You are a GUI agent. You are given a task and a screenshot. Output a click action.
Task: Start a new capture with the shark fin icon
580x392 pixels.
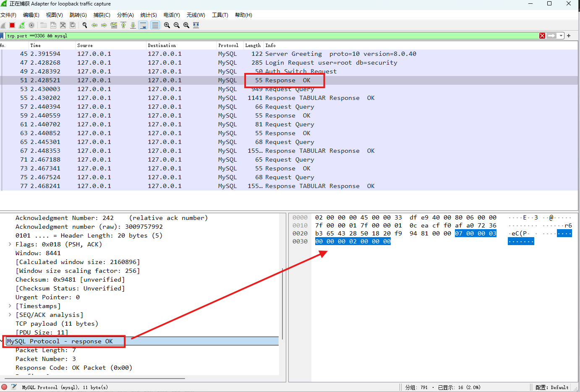coord(3,25)
